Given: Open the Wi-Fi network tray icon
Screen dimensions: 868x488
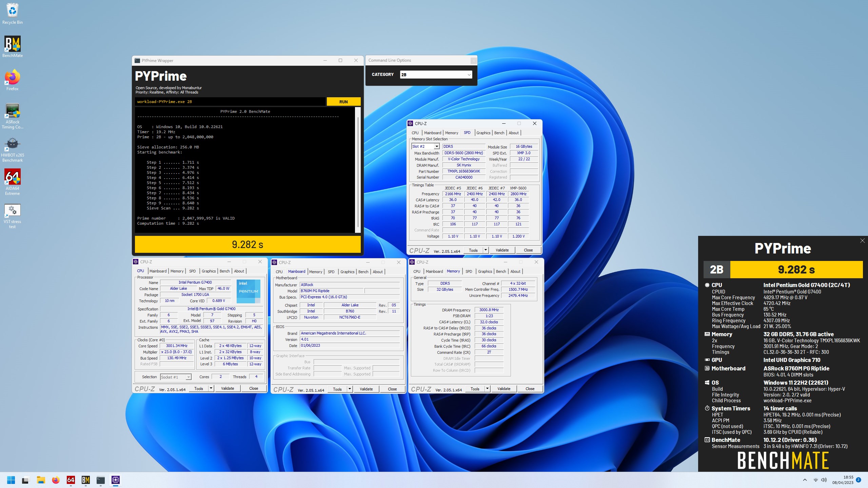Looking at the screenshot, I should 815,480.
